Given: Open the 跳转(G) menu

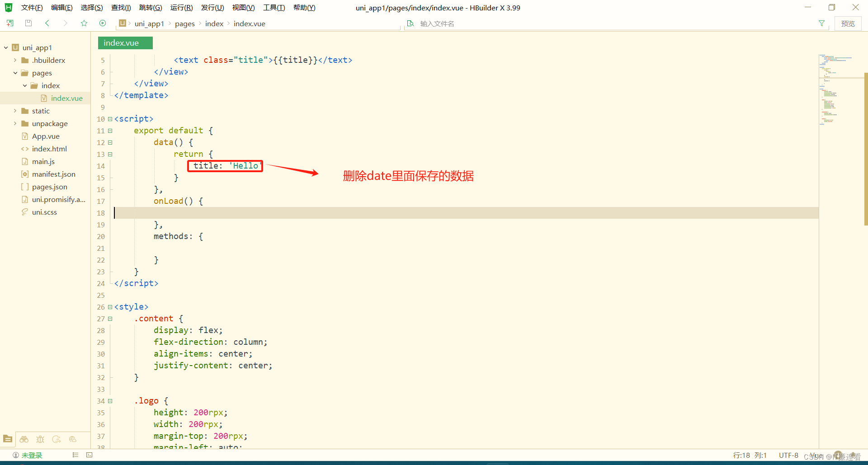Looking at the screenshot, I should point(151,8).
